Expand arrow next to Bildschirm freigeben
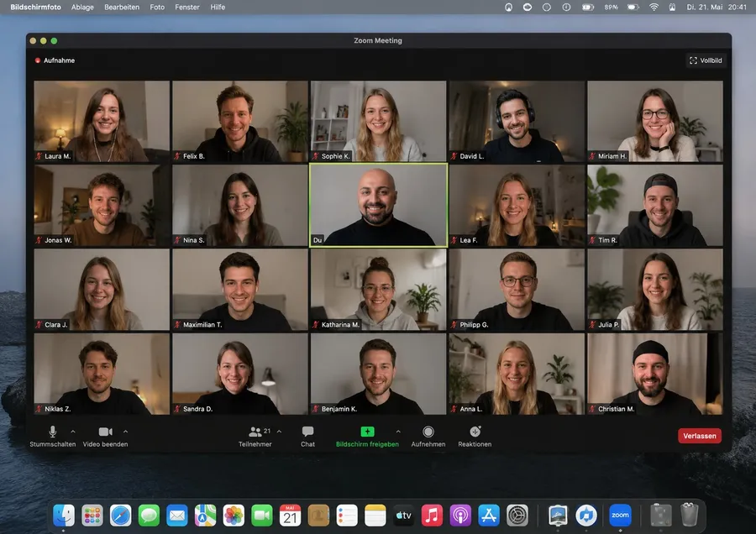Screen dimensions: 756x534 point(398,432)
